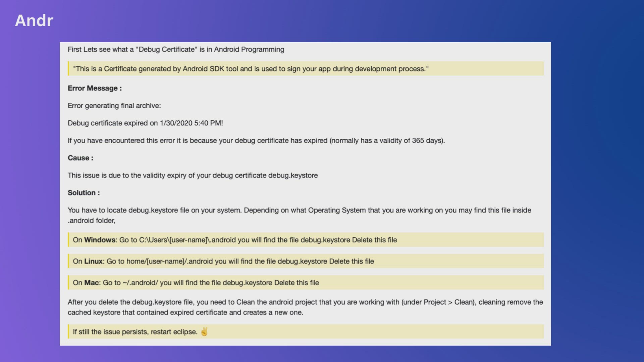
Task: Click the debug certificate expired date line
Action: pos(145,123)
